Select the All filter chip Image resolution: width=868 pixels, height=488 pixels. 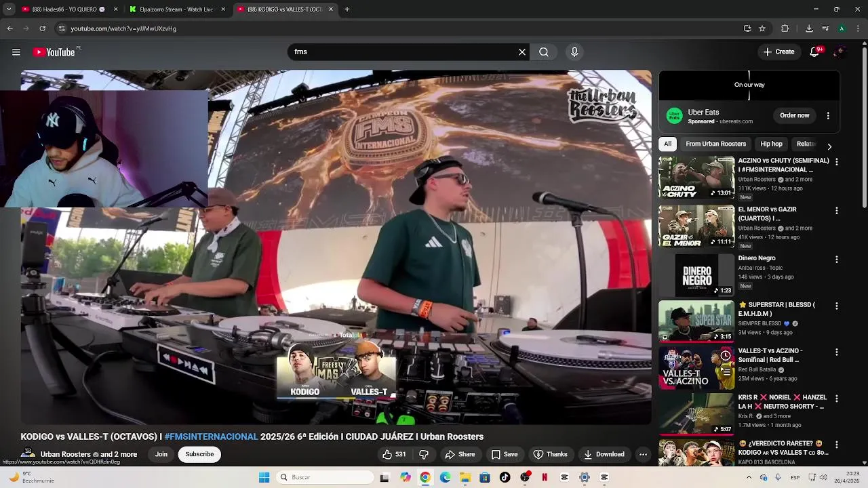tap(667, 144)
